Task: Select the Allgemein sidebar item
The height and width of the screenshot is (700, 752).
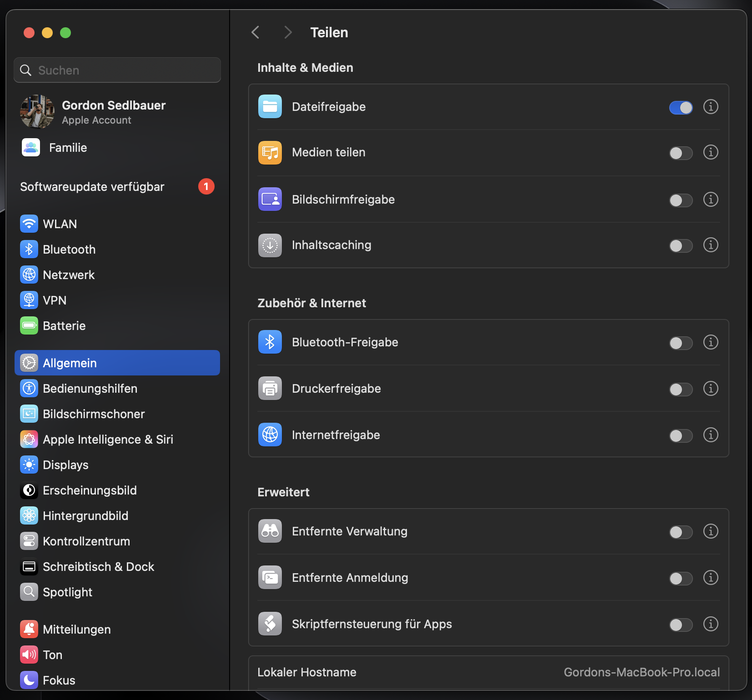Action: click(x=117, y=363)
